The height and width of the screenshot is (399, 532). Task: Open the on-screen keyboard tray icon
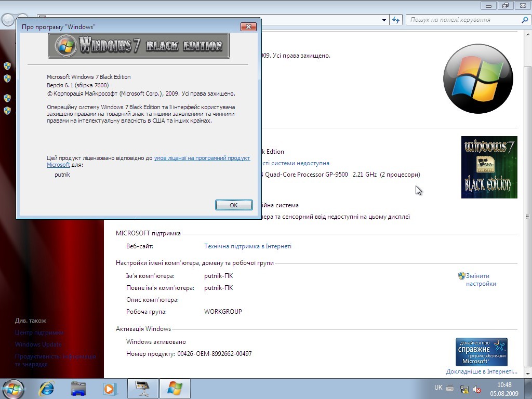[x=450, y=389]
